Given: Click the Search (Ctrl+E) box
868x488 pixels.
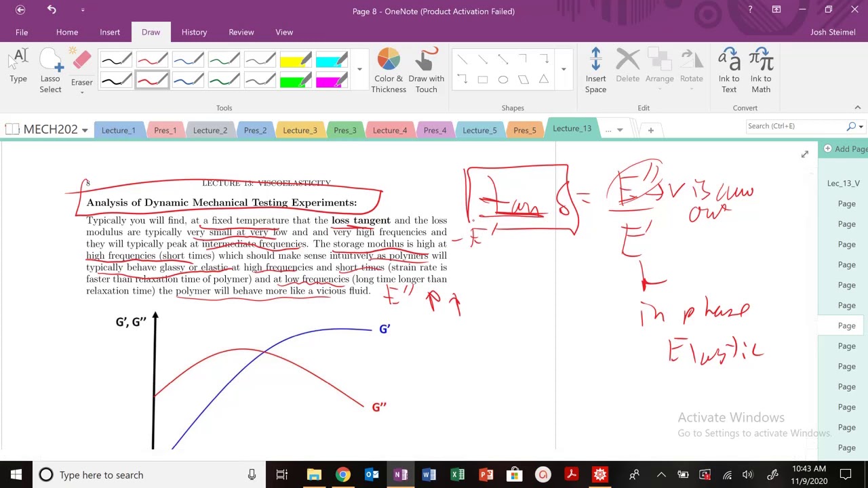Looking at the screenshot, I should pyautogui.click(x=795, y=126).
